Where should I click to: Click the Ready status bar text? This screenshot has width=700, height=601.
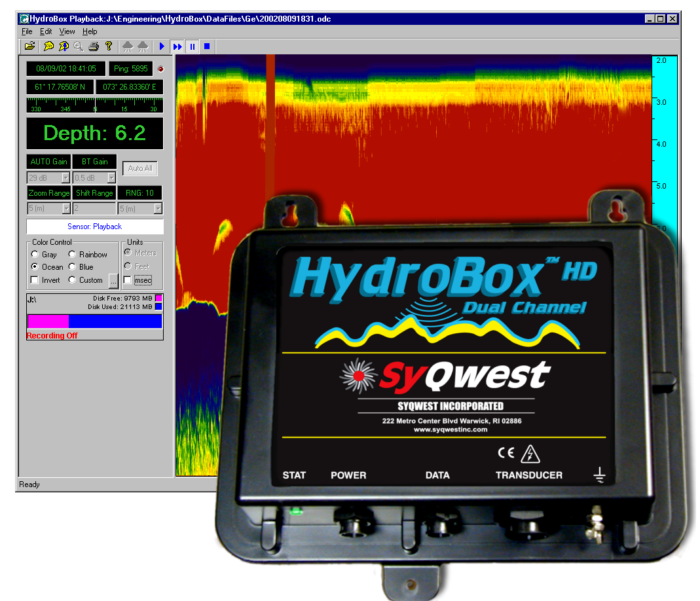click(29, 484)
